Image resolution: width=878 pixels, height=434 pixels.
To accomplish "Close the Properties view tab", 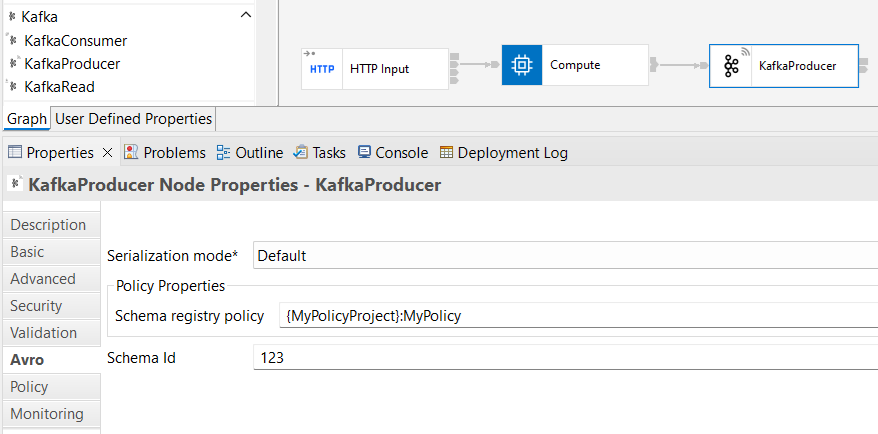I will (108, 152).
